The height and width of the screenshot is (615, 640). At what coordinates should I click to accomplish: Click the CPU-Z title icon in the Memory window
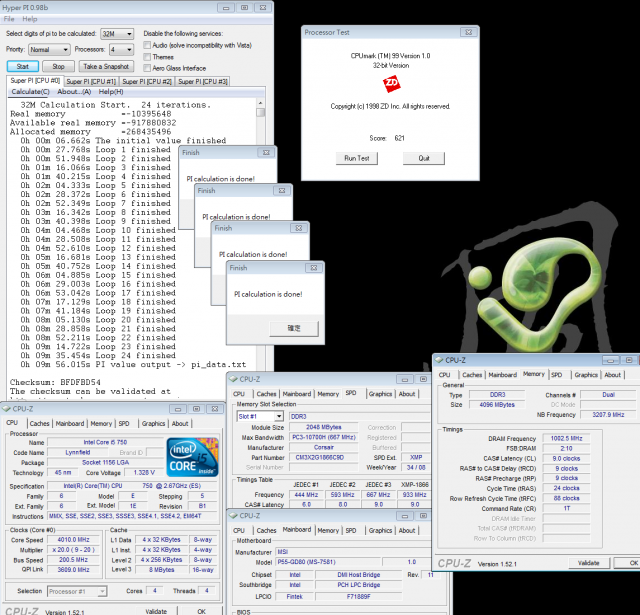click(x=439, y=360)
